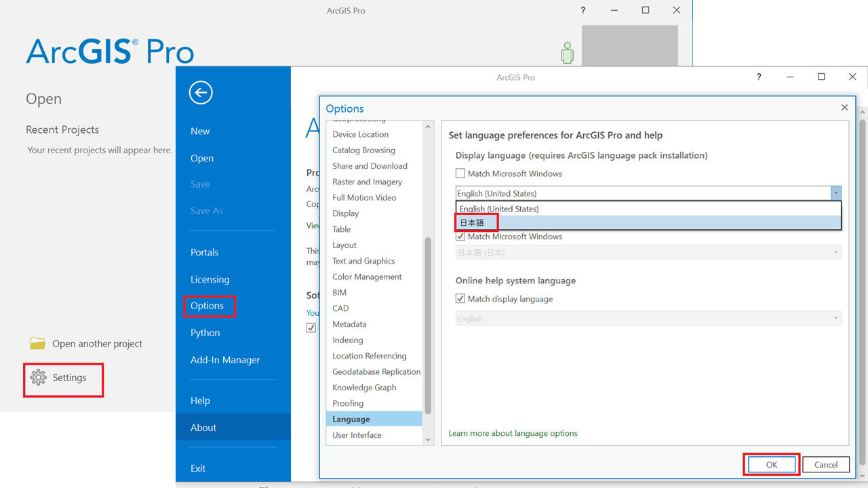Select Color Management category
Image resolution: width=868 pixels, height=488 pixels.
pos(367,277)
